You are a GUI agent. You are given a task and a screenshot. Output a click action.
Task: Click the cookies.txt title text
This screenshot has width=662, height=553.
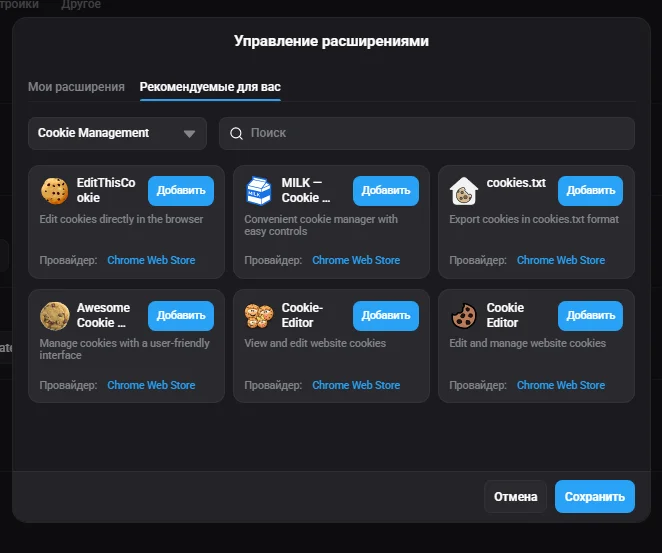point(516,183)
